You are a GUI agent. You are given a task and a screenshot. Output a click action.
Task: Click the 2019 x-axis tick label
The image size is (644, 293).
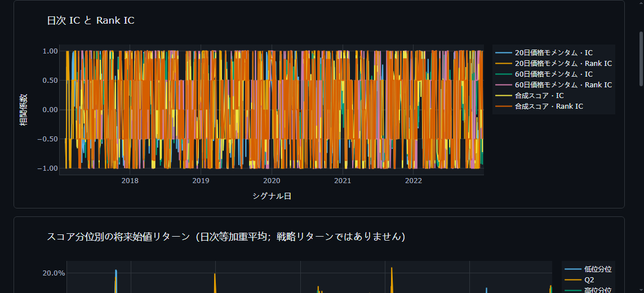click(201, 181)
